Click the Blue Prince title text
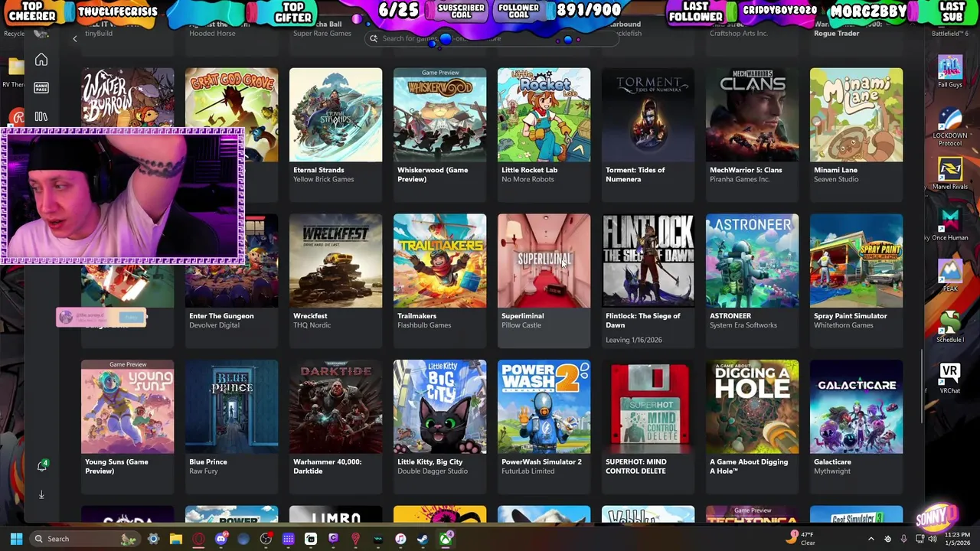The width and height of the screenshot is (980, 551). coord(208,462)
